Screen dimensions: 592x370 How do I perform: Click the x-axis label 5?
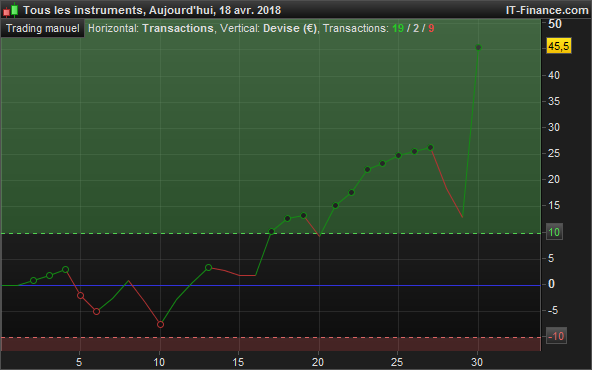79,362
